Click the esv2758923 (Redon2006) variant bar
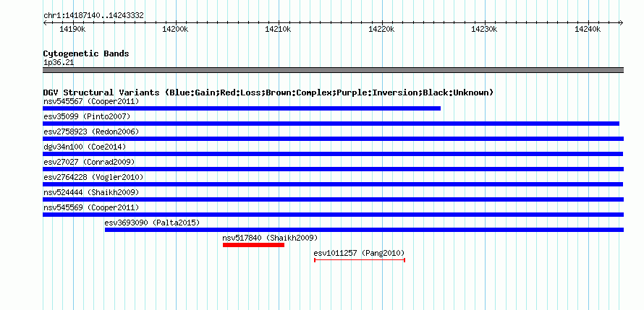The width and height of the screenshot is (644, 310). click(333, 139)
